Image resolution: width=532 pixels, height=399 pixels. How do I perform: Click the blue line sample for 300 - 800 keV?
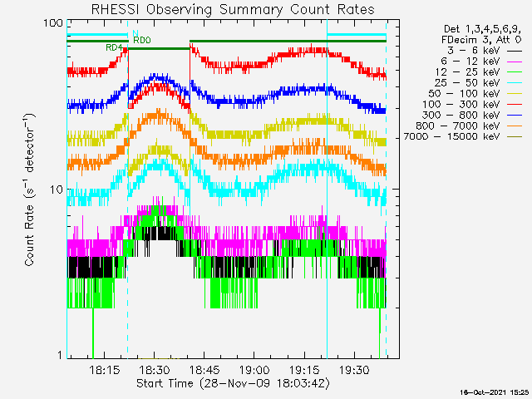(x=515, y=116)
